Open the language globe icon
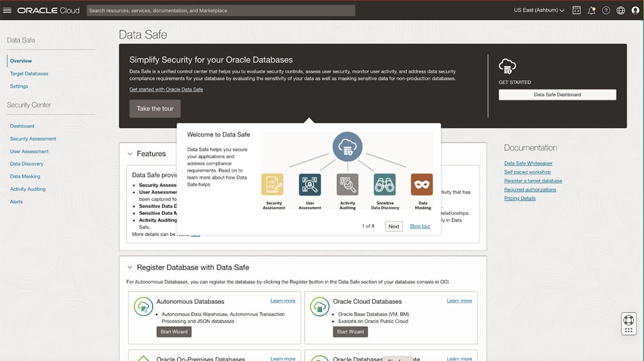The image size is (644, 361). [621, 10]
